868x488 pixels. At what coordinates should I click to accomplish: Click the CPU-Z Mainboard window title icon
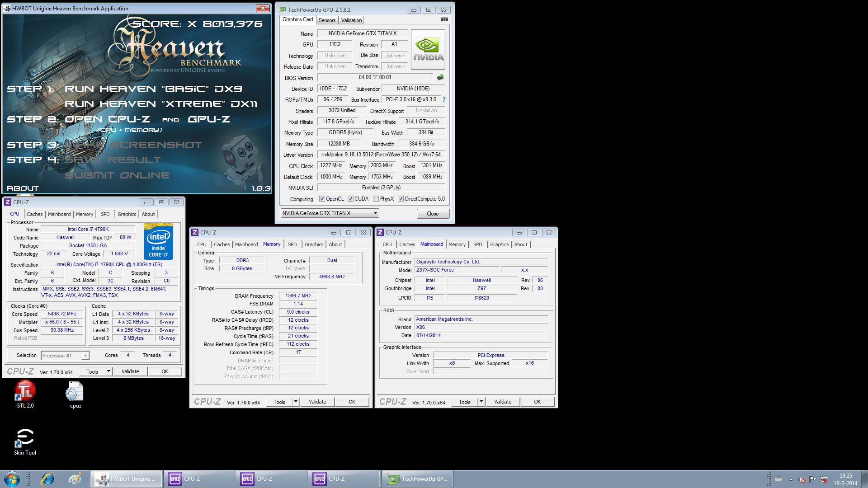(x=380, y=232)
